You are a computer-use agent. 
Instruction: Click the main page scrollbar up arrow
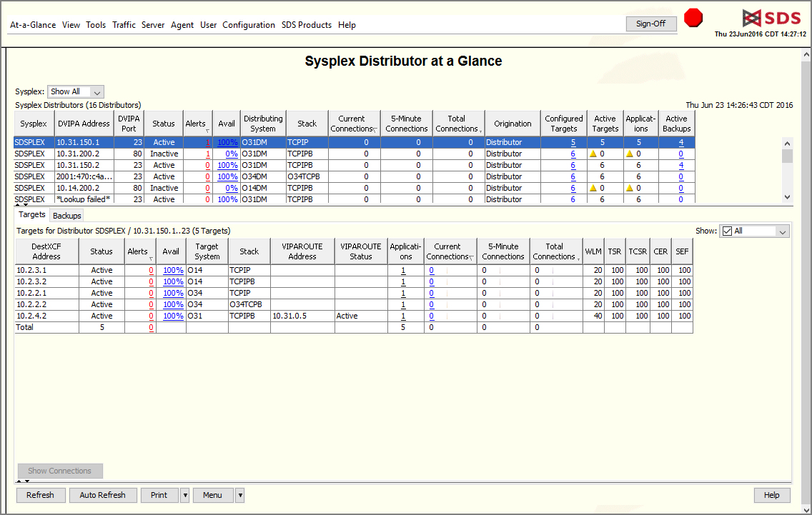point(806,54)
